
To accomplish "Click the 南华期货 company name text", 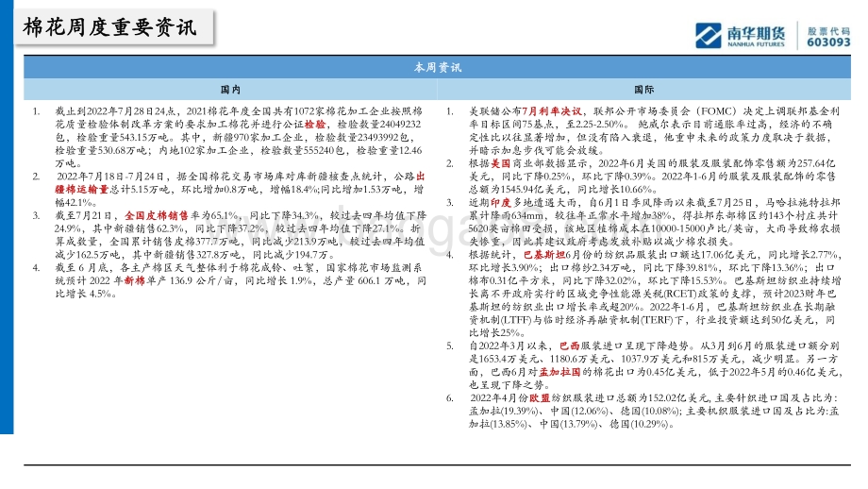I will click(756, 32).
